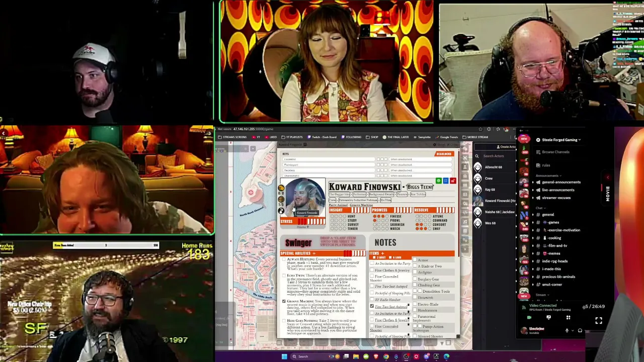Open File Explorer from the taskbar

click(356, 356)
